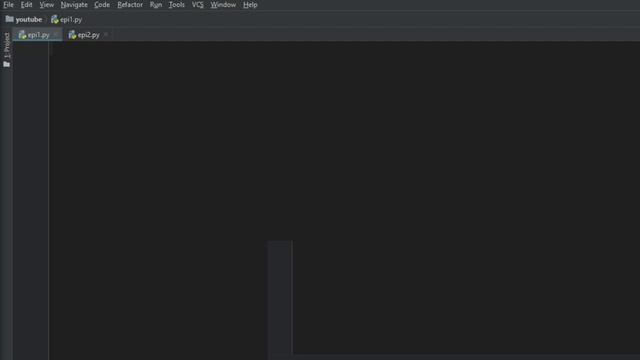The height and width of the screenshot is (360, 640).
Task: Open the View menu
Action: [47, 5]
